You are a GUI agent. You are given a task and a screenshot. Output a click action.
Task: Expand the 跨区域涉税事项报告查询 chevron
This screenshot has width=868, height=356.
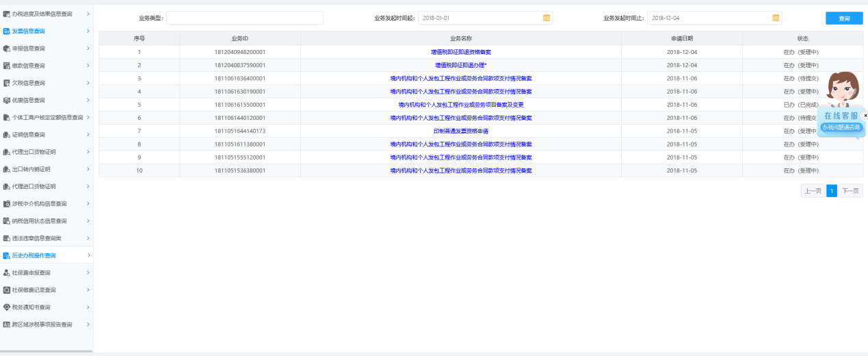88,325
